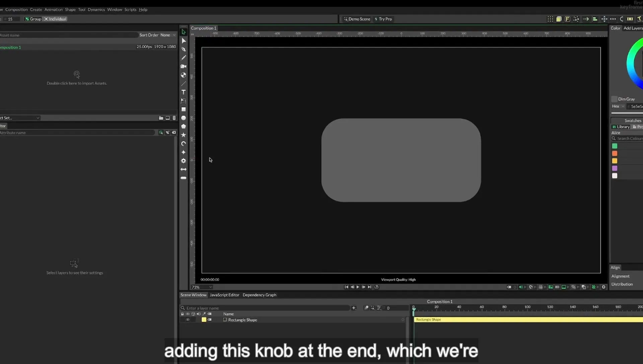Select the Text tool in the toolbar
643x364 pixels.
tap(184, 92)
